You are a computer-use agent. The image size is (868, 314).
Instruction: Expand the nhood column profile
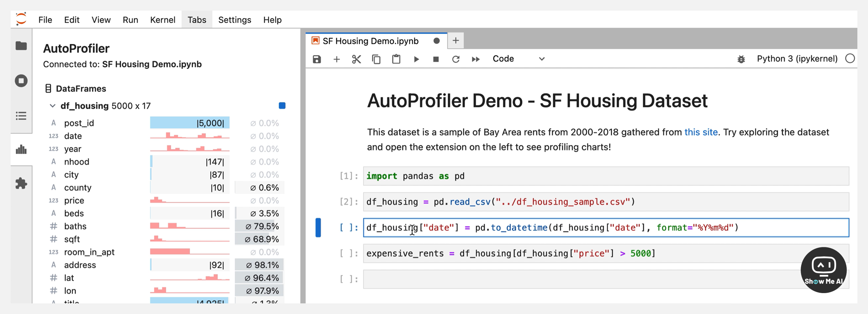click(165, 162)
